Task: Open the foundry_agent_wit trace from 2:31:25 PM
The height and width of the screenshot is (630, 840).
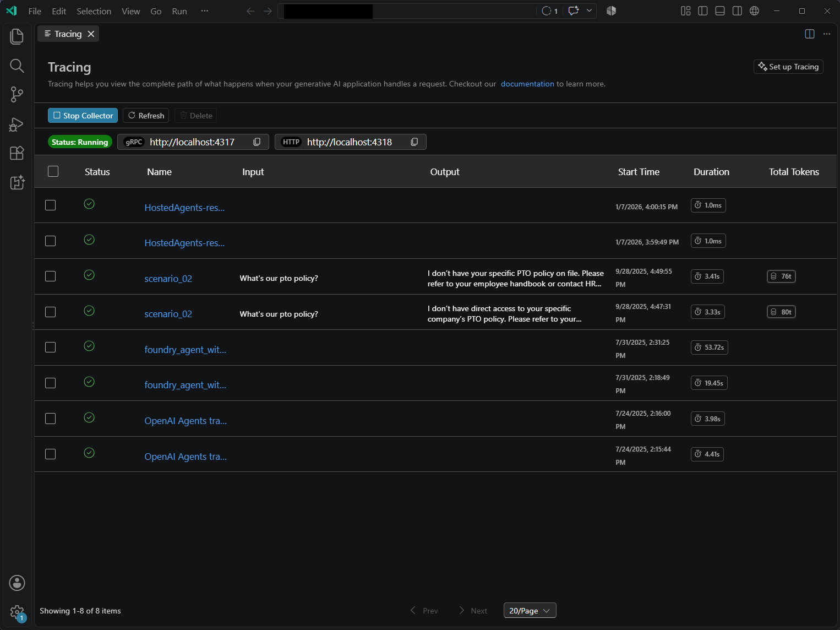Action: [x=185, y=350]
